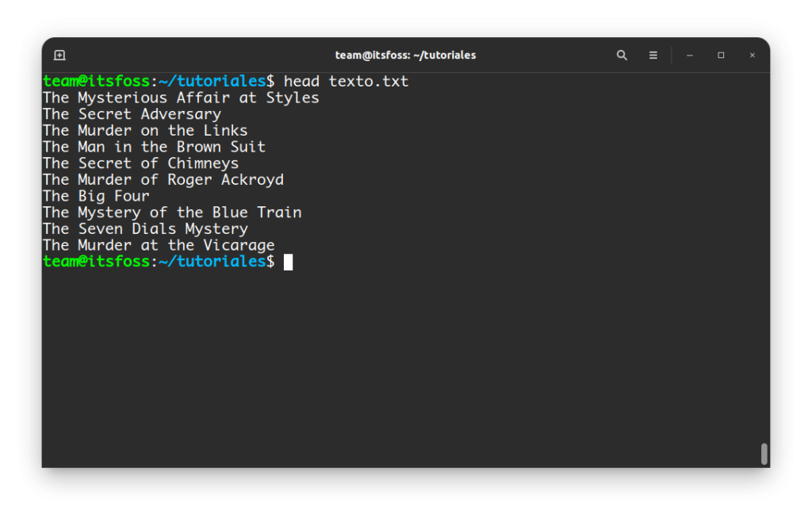Click the line 'The Secret Adversary'
This screenshot has height=514, width=812.
[x=132, y=114]
